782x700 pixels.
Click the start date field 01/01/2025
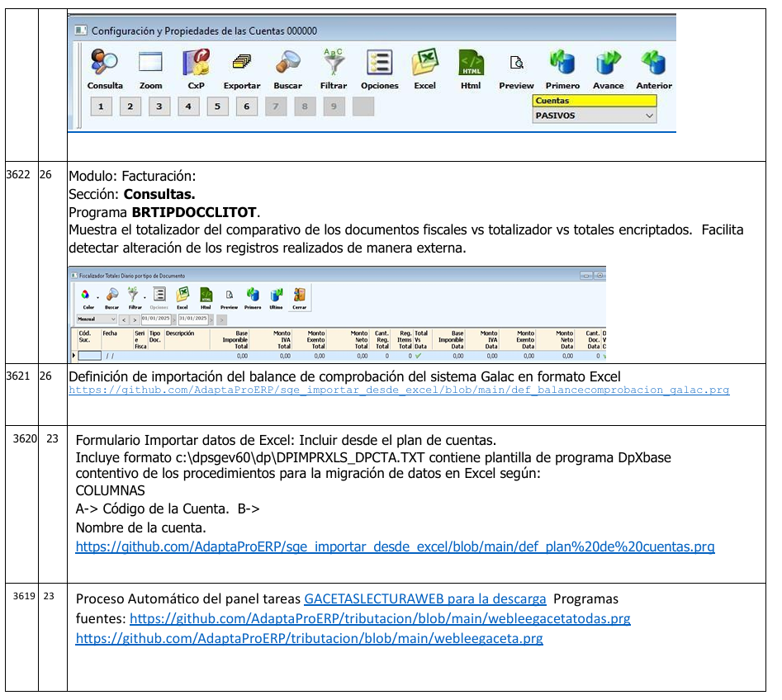(x=155, y=319)
